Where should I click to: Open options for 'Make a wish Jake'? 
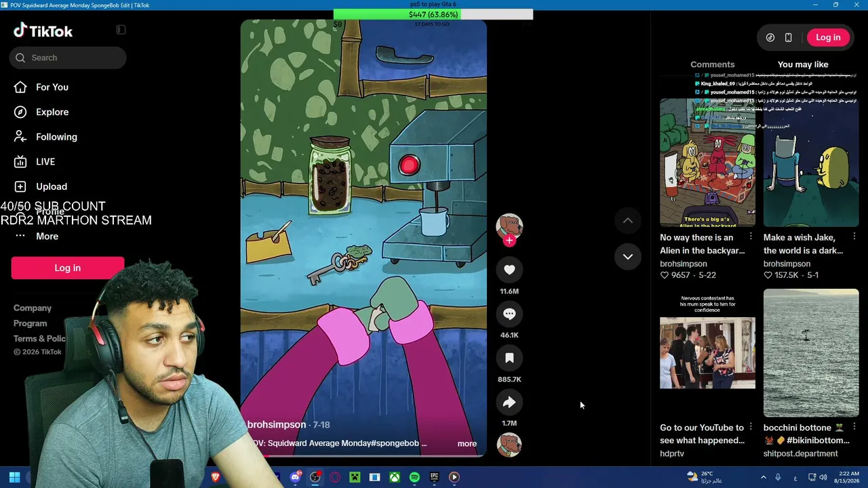point(854,237)
